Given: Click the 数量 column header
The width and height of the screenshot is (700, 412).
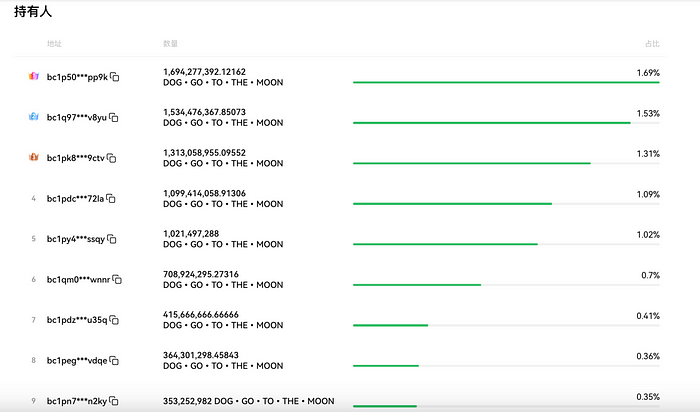Looking at the screenshot, I should point(170,44).
